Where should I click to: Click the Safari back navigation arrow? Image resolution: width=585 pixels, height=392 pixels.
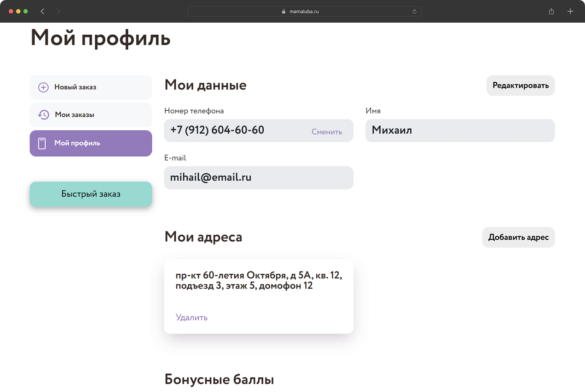point(43,11)
